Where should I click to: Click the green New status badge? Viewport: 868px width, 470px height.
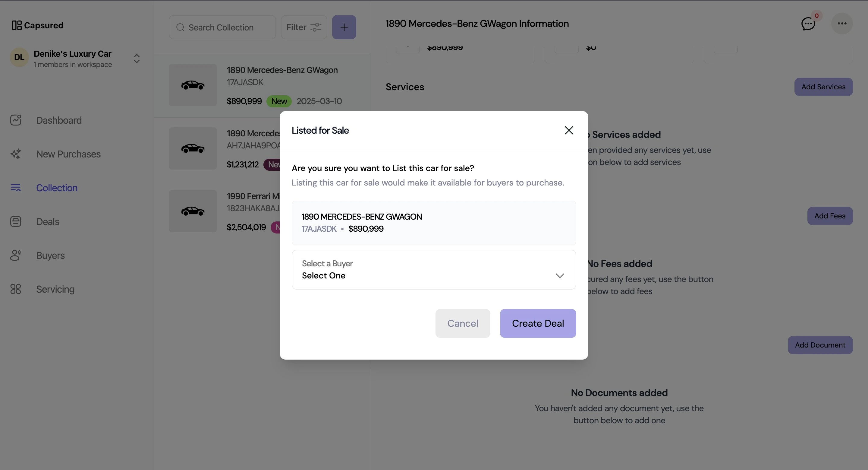tap(279, 101)
